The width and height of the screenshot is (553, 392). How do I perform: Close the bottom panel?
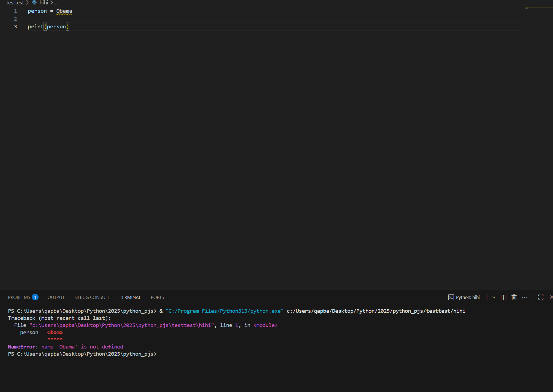[x=551, y=297]
